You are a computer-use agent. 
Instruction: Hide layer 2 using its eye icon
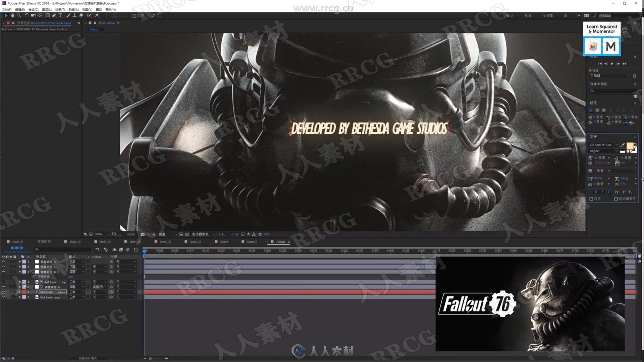coord(4,267)
